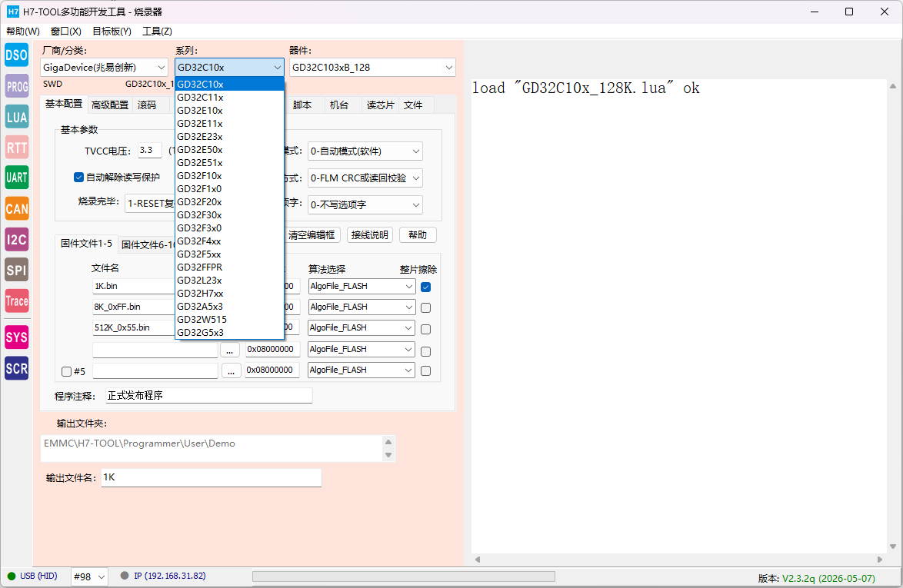Click the 输出文件夹 box scroll-up arrow
The width and height of the screenshot is (903, 588).
pyautogui.click(x=388, y=442)
